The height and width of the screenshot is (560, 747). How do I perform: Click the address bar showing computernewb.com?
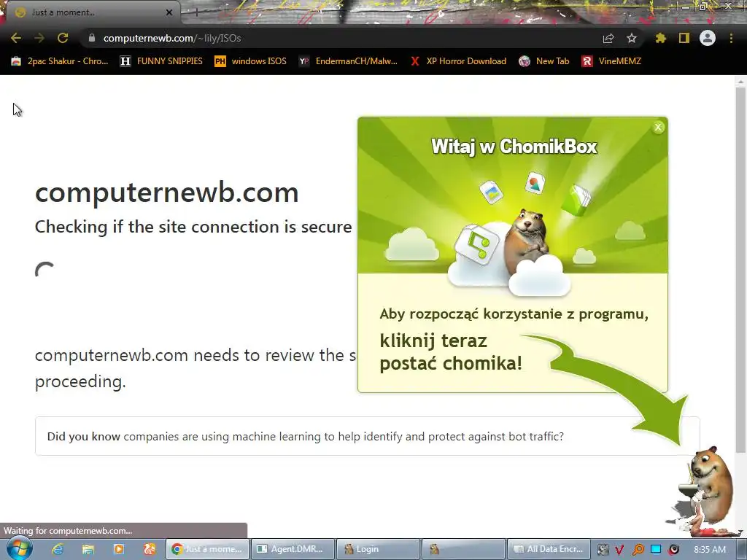(343, 38)
